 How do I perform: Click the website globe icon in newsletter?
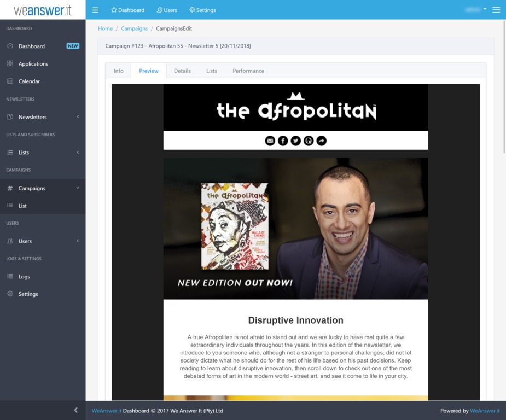pos(309,141)
